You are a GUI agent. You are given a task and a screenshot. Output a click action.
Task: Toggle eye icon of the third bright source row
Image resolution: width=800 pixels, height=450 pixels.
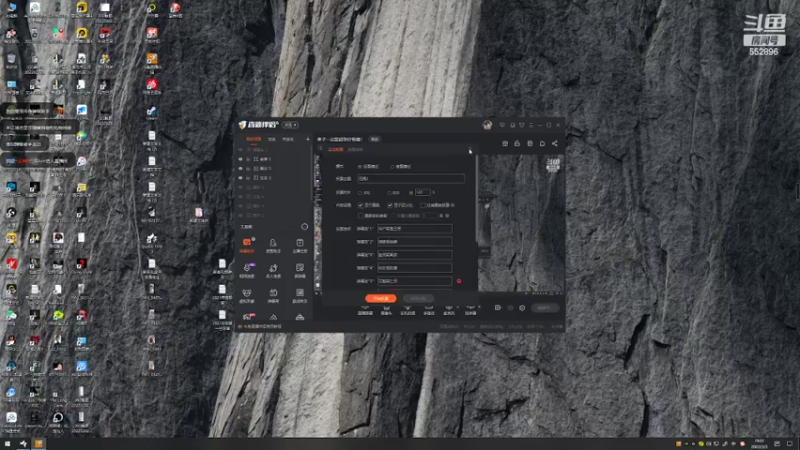click(241, 178)
